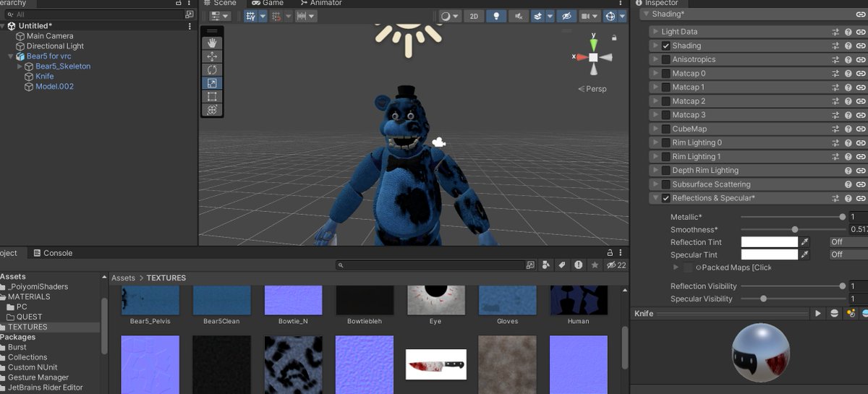Filter favorites star in Project window
This screenshot has width=868, height=394.
[x=595, y=265]
